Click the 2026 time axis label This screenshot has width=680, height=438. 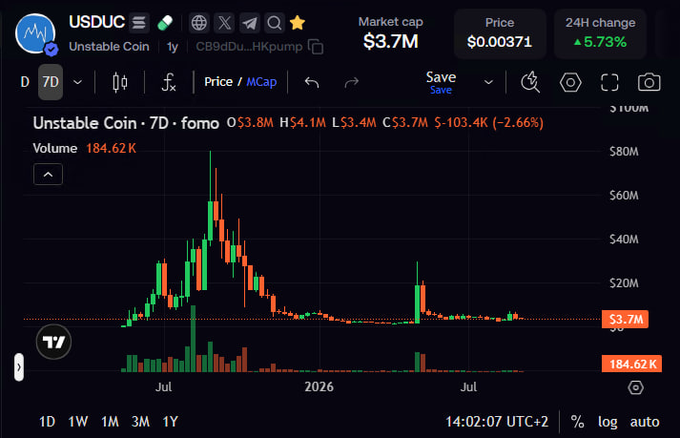tap(319, 387)
